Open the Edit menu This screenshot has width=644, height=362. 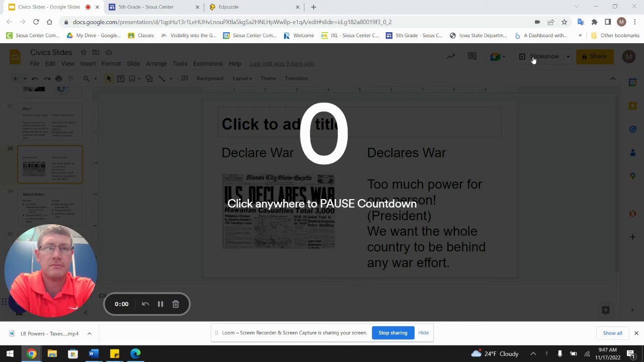[x=50, y=64]
